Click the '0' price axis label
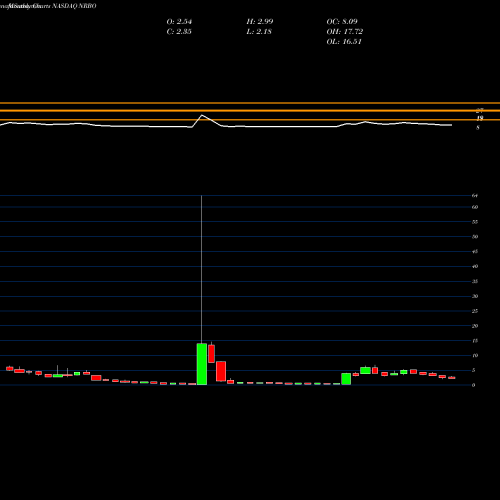This screenshot has height=500, width=500. [x=473, y=385]
